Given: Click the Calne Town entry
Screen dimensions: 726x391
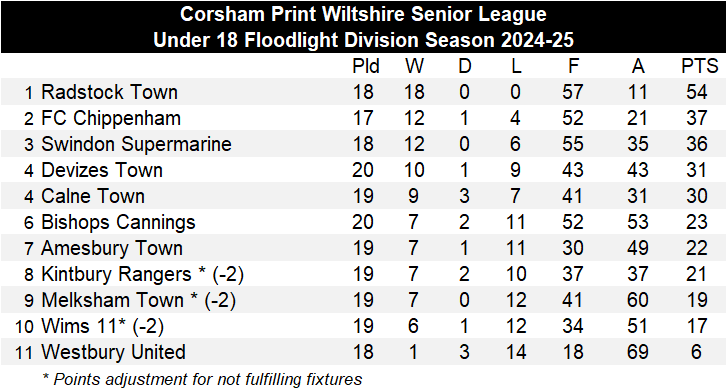Looking at the screenshot, I should pos(93,196).
